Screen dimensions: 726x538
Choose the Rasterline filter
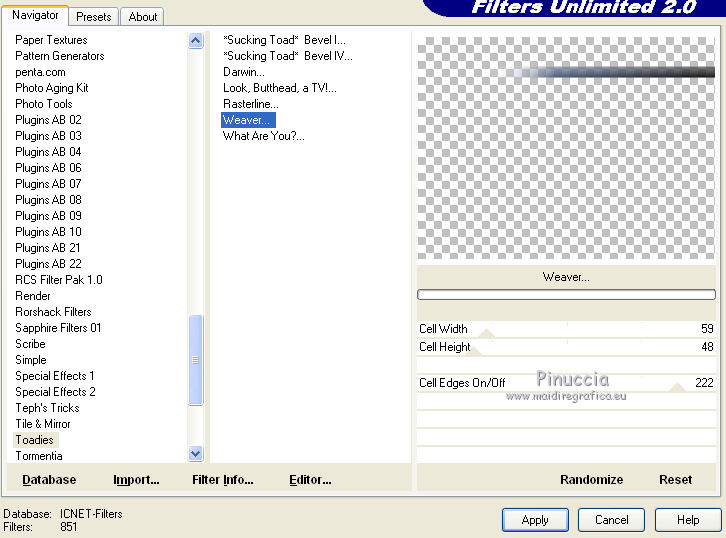(x=250, y=104)
